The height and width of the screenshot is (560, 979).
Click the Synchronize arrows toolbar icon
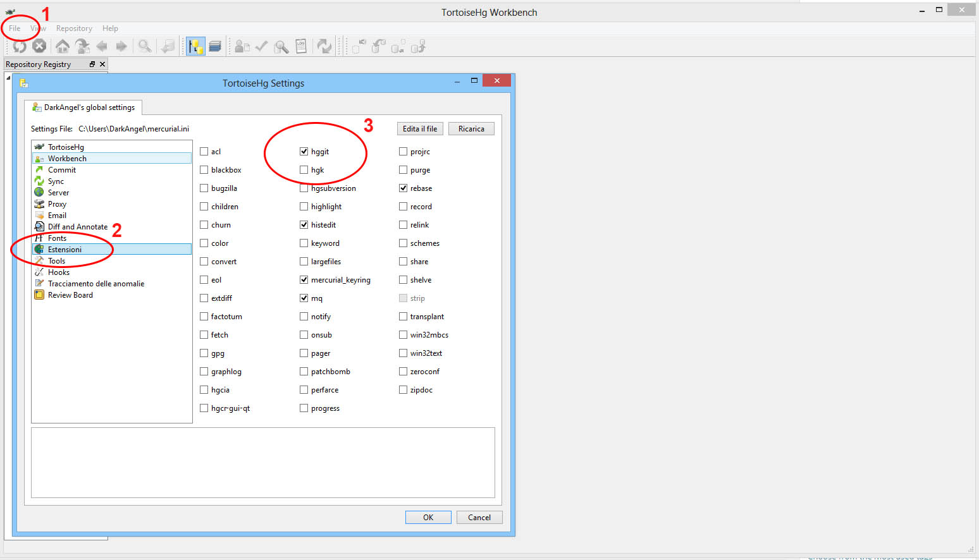(x=324, y=46)
